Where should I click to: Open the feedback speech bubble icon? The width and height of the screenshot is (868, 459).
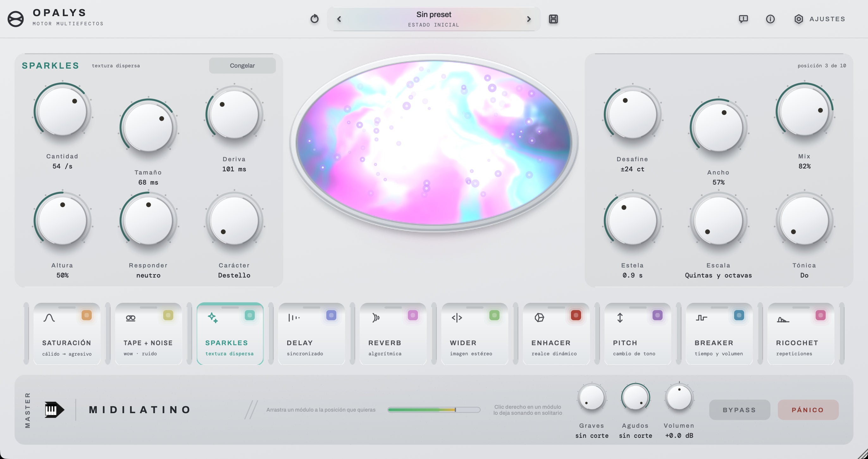(743, 19)
